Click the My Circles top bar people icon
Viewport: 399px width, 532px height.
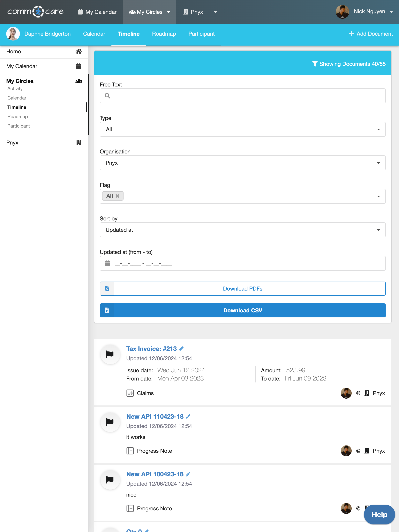132,12
